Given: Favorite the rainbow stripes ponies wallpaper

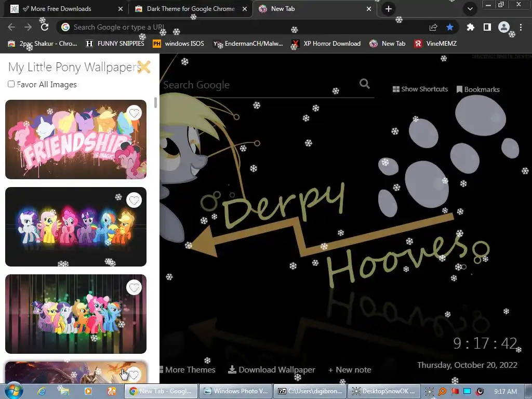Looking at the screenshot, I should tap(134, 287).
